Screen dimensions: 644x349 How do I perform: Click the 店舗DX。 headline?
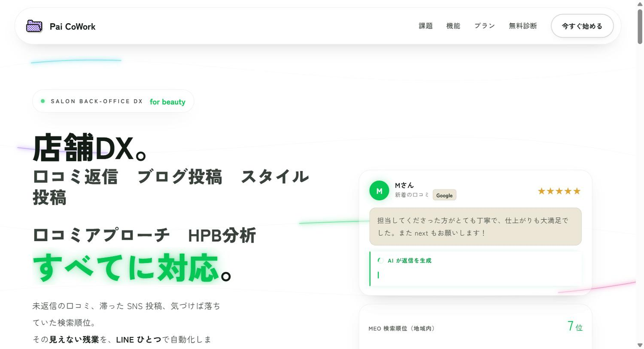point(91,148)
